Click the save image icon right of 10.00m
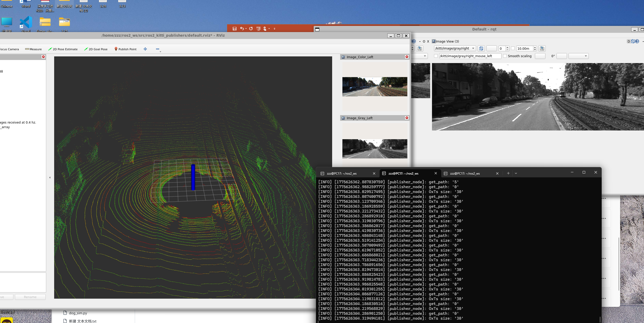The height and width of the screenshot is (323, 644). click(542, 48)
